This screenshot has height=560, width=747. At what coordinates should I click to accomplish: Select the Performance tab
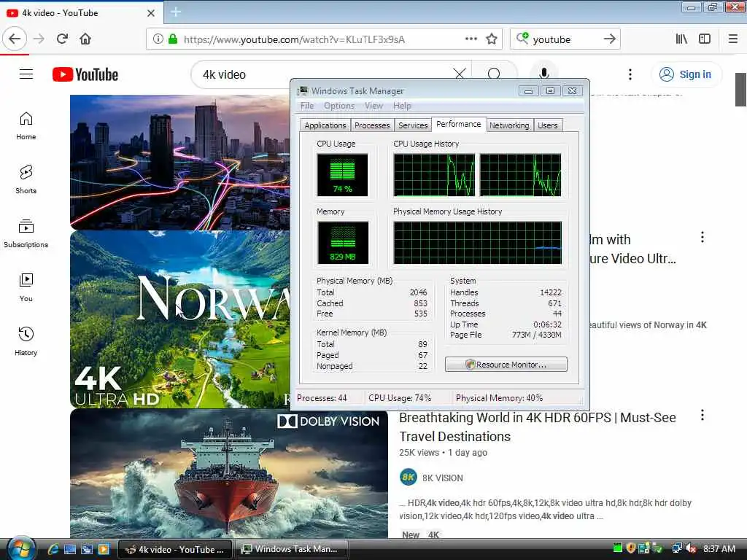(459, 124)
